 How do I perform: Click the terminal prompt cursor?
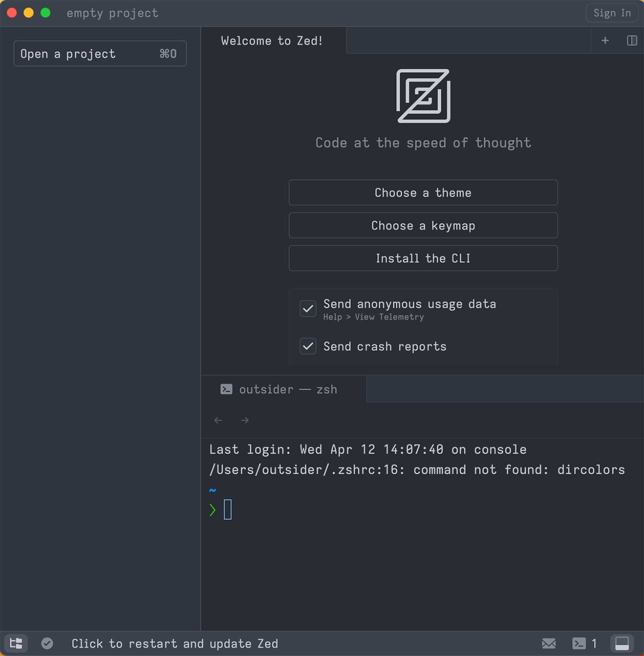point(228,510)
